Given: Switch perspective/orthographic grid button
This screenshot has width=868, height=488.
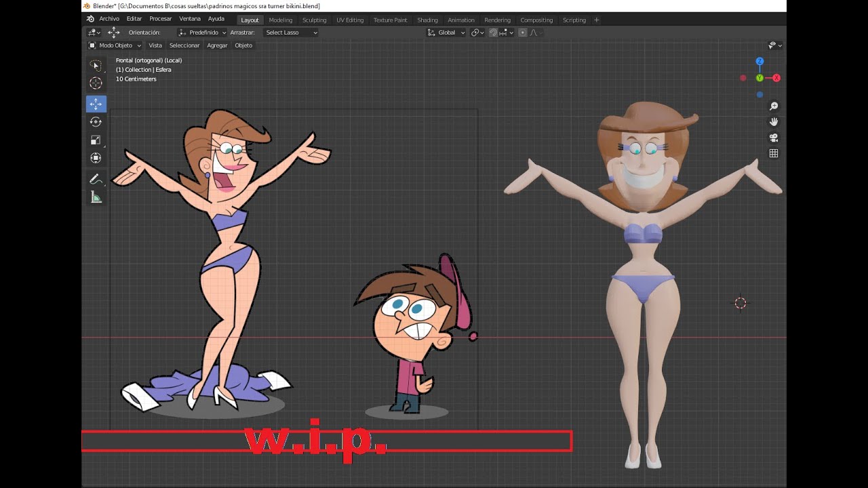Looking at the screenshot, I should (x=773, y=153).
